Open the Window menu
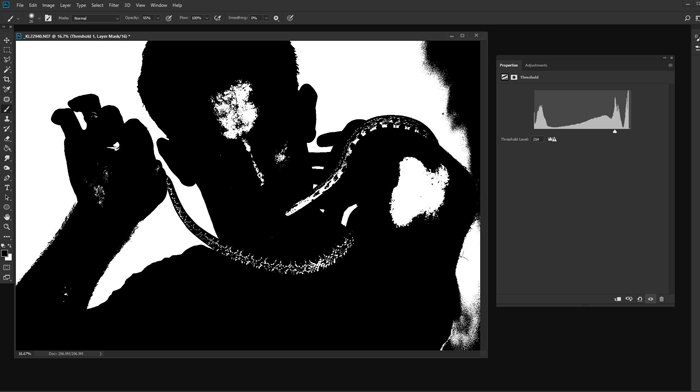700x392 pixels. pyautogui.click(x=158, y=5)
